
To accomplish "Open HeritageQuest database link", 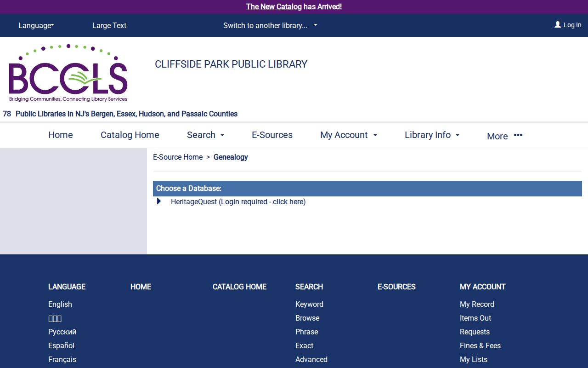I will click(238, 201).
